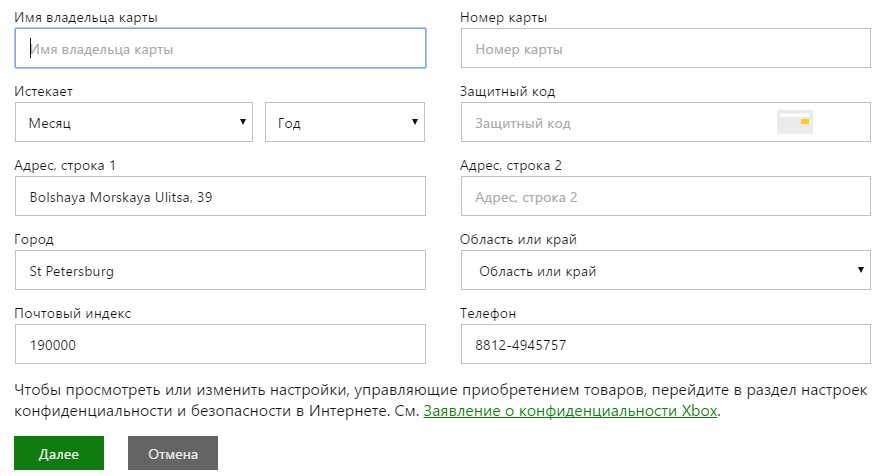Click into the Номер карты input field
The image size is (886, 476).
665,48
